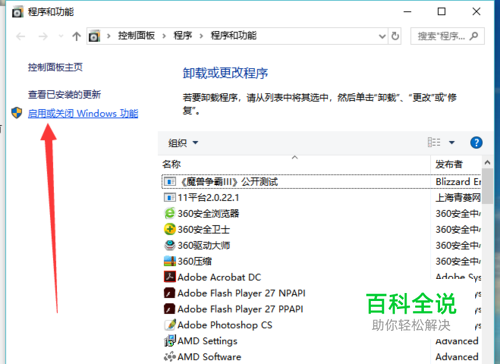Viewport: 500px width, 364px height.
Task: Click the search magnifier icon
Action: click(x=474, y=36)
